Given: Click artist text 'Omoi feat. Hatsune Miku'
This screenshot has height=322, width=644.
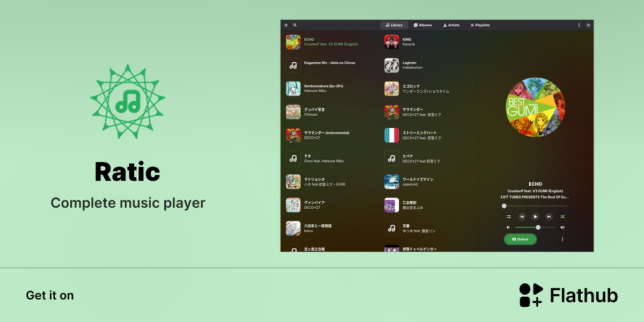Looking at the screenshot, I should tap(324, 161).
